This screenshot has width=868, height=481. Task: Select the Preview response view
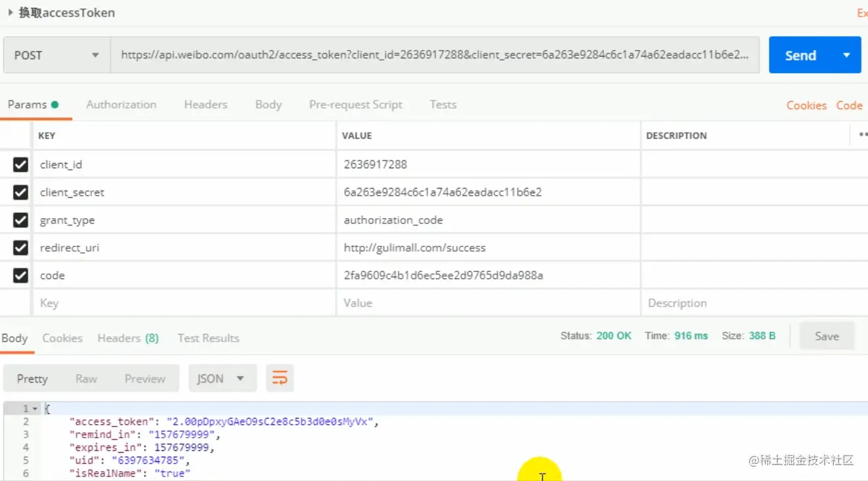click(145, 378)
